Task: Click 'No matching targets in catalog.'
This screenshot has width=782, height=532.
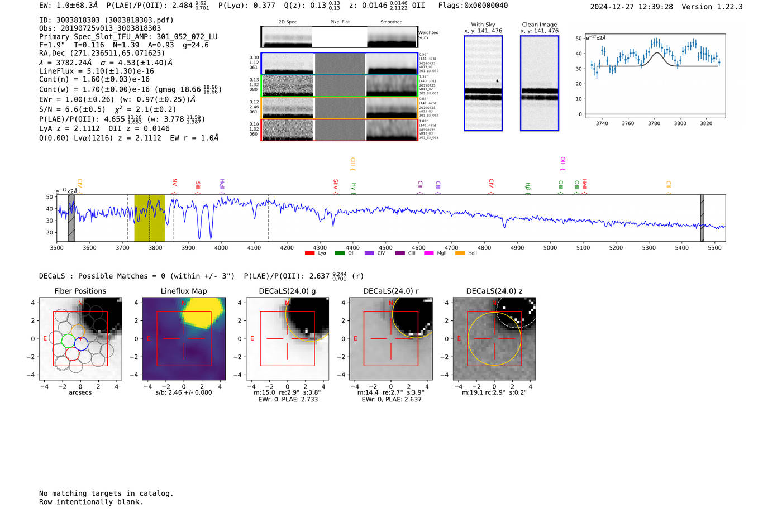Action: pos(106,493)
